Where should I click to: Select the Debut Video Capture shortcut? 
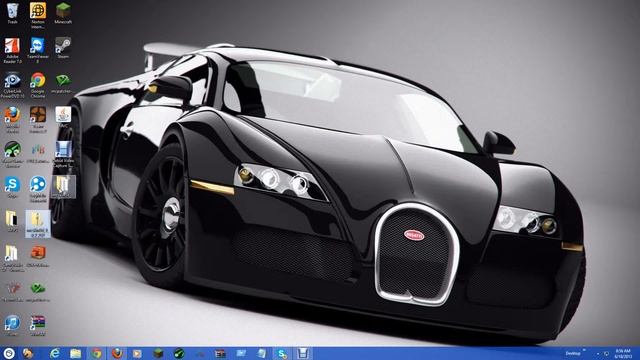63,155
